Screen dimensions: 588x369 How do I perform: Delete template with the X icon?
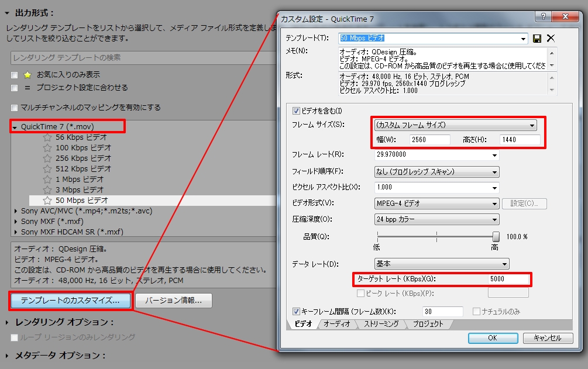click(x=551, y=38)
